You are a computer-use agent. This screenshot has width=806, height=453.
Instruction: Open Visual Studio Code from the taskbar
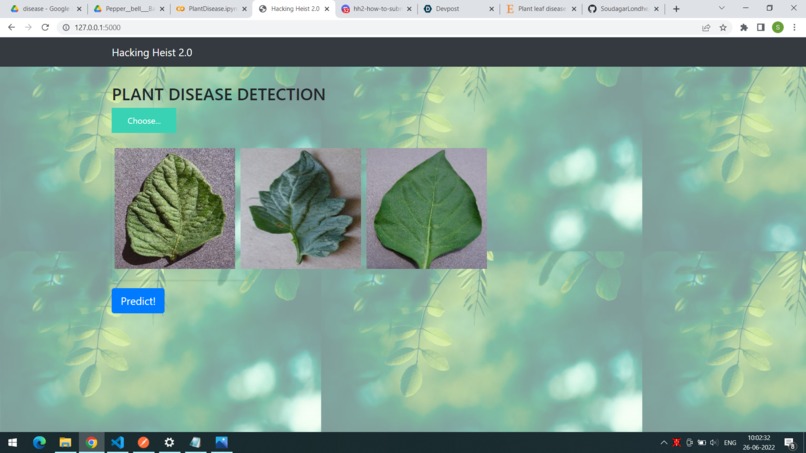[x=117, y=442]
